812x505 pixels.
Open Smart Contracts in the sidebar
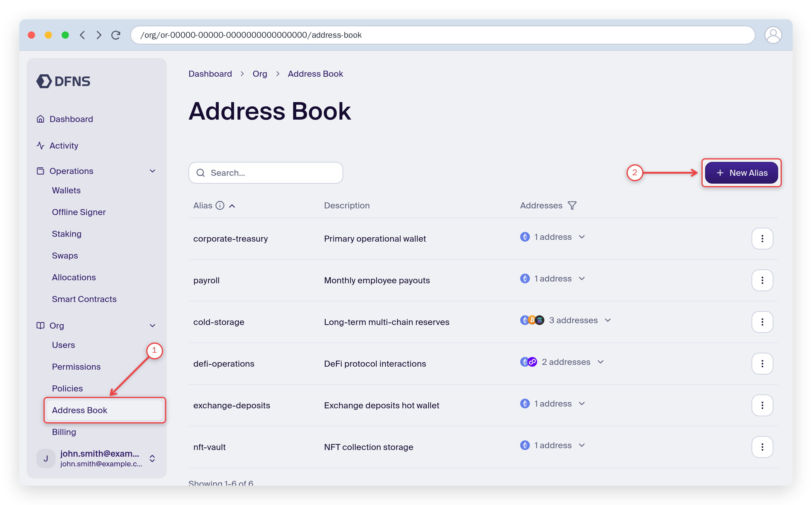pos(84,299)
